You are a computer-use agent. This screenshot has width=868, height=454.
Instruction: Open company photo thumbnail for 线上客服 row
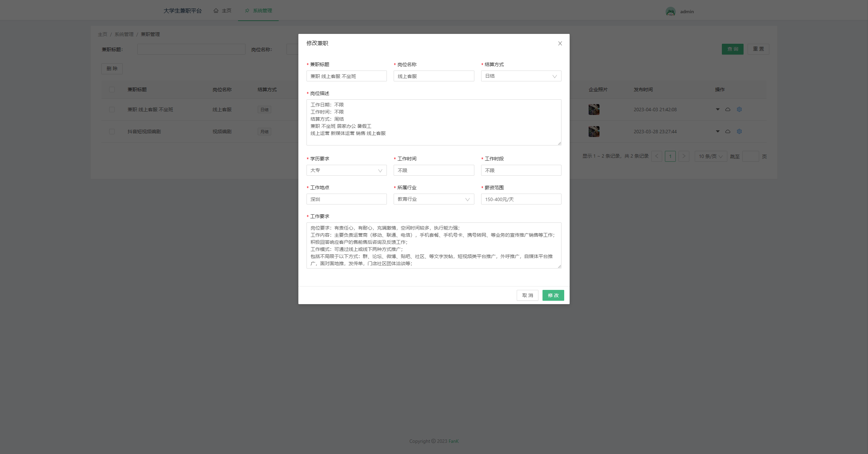[594, 110]
